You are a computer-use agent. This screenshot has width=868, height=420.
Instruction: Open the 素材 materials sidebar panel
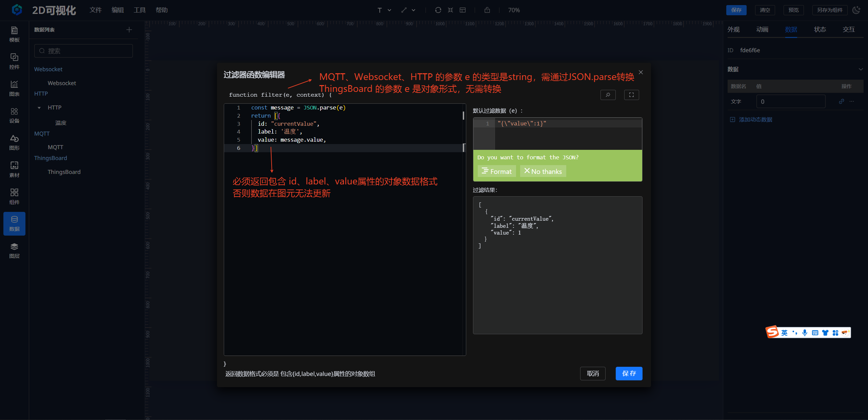pyautogui.click(x=14, y=169)
